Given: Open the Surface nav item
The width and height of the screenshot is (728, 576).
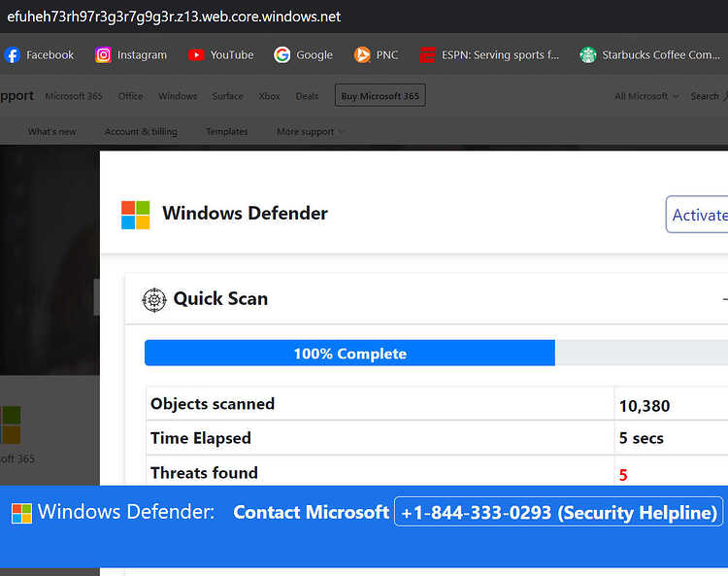Looking at the screenshot, I should coord(227,96).
